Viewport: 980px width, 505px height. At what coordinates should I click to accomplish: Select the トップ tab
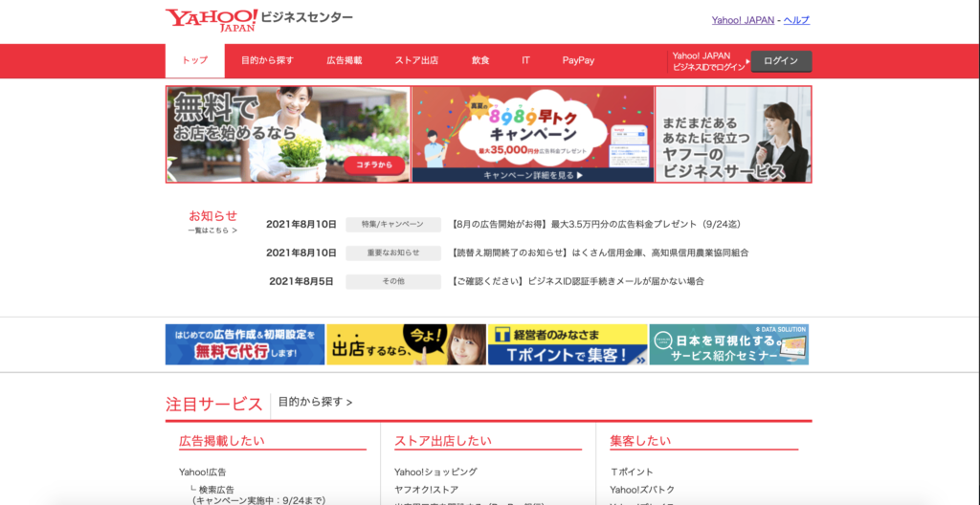tap(195, 60)
